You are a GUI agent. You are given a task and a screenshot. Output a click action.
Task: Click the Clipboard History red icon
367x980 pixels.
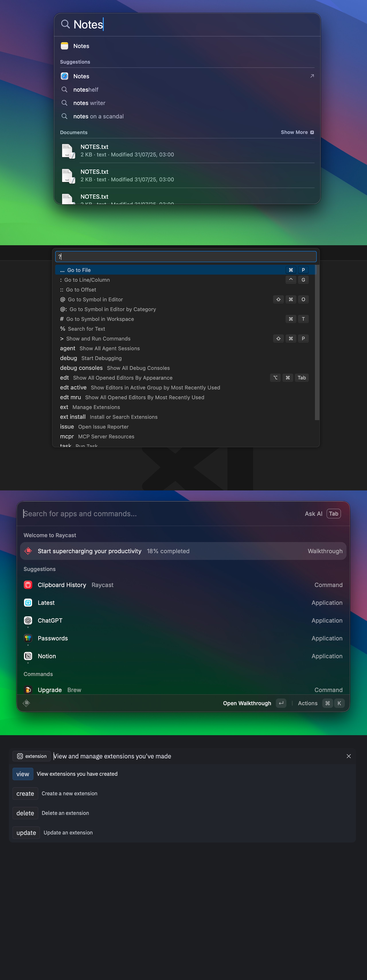click(28, 585)
